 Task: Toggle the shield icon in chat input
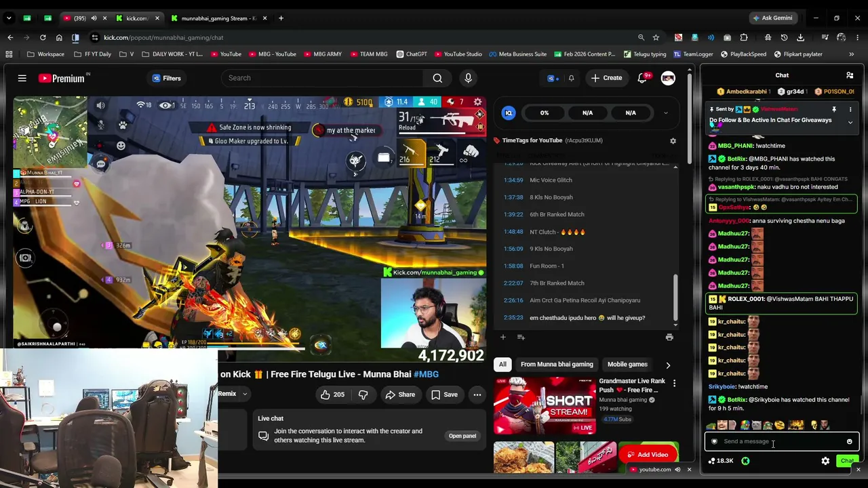coord(714,441)
